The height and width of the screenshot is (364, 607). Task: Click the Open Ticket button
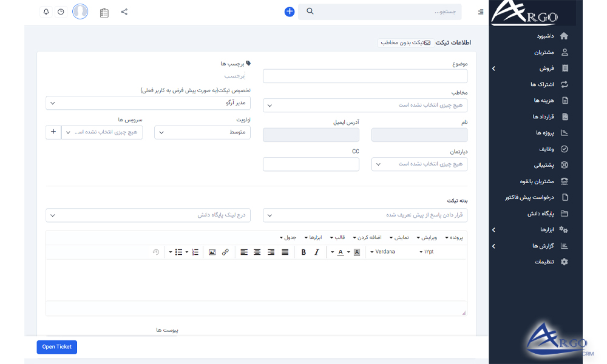tap(56, 347)
